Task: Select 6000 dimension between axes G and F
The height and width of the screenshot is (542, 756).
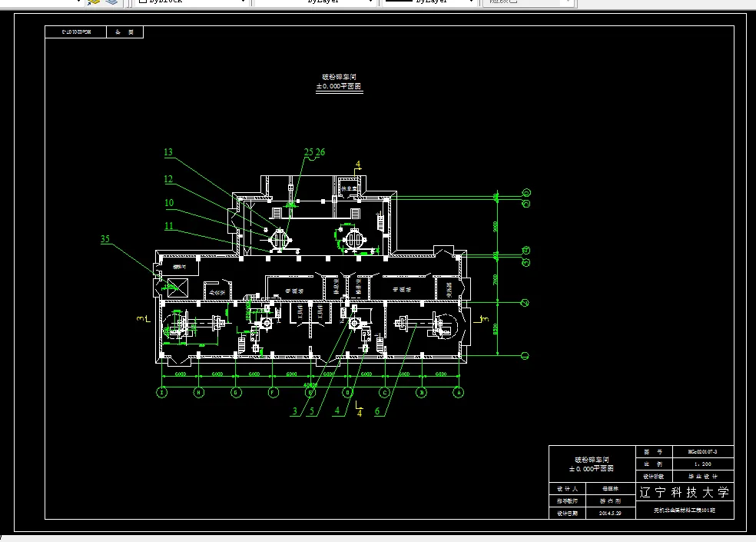Action: (x=254, y=374)
